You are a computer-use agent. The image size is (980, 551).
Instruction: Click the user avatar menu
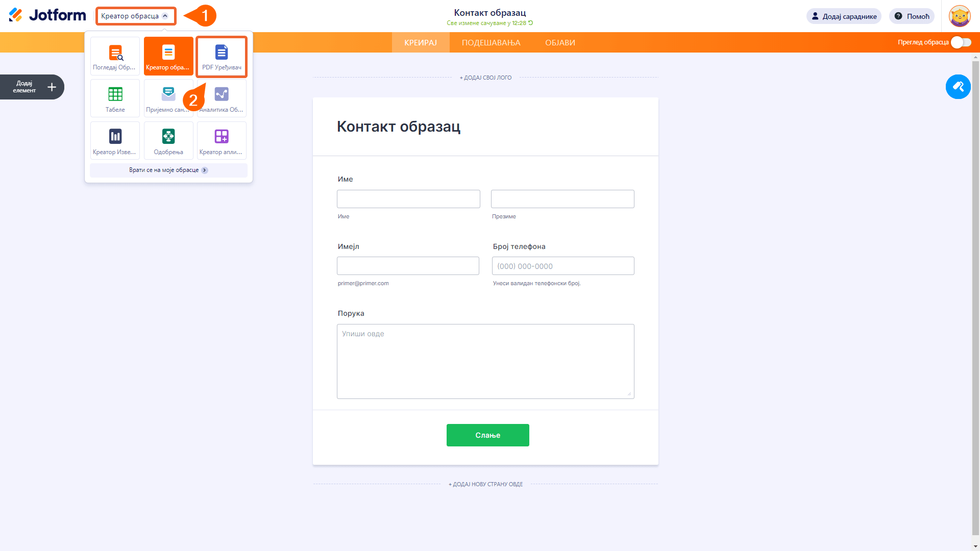(x=959, y=16)
